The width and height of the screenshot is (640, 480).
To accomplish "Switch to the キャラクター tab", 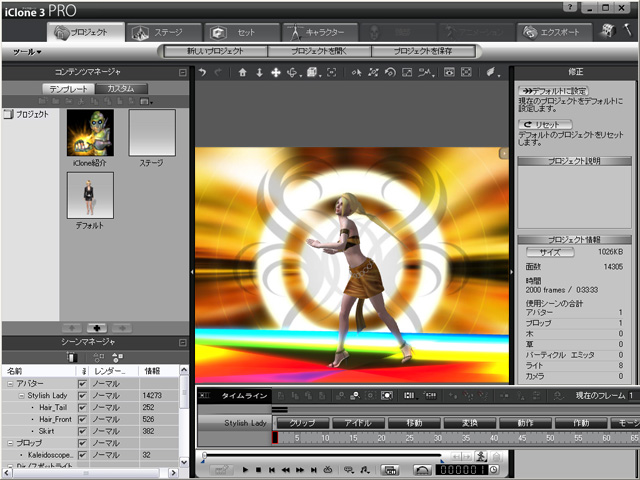I will [x=320, y=32].
